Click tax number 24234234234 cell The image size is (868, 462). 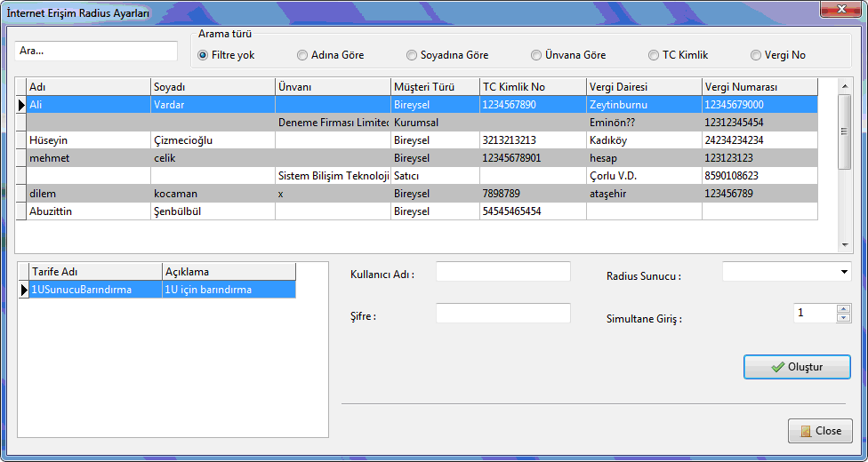759,140
